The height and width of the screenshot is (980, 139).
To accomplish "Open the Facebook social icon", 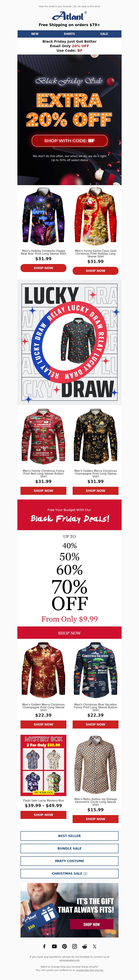I will point(44,946).
